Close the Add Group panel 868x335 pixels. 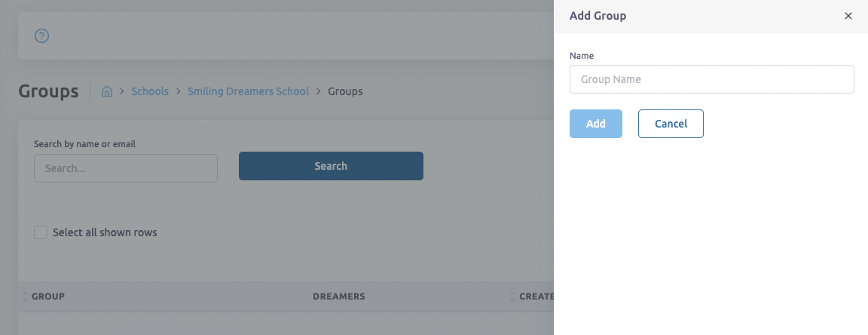pos(848,16)
